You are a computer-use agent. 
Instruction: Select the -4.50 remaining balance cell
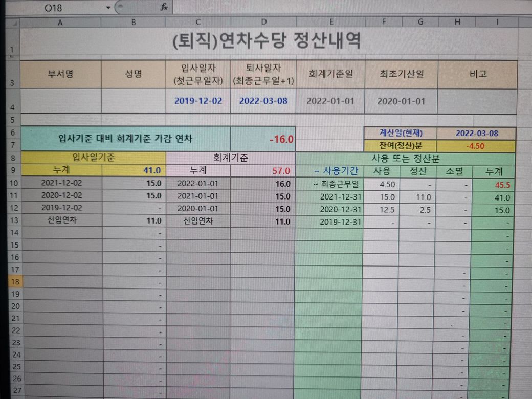(x=476, y=146)
